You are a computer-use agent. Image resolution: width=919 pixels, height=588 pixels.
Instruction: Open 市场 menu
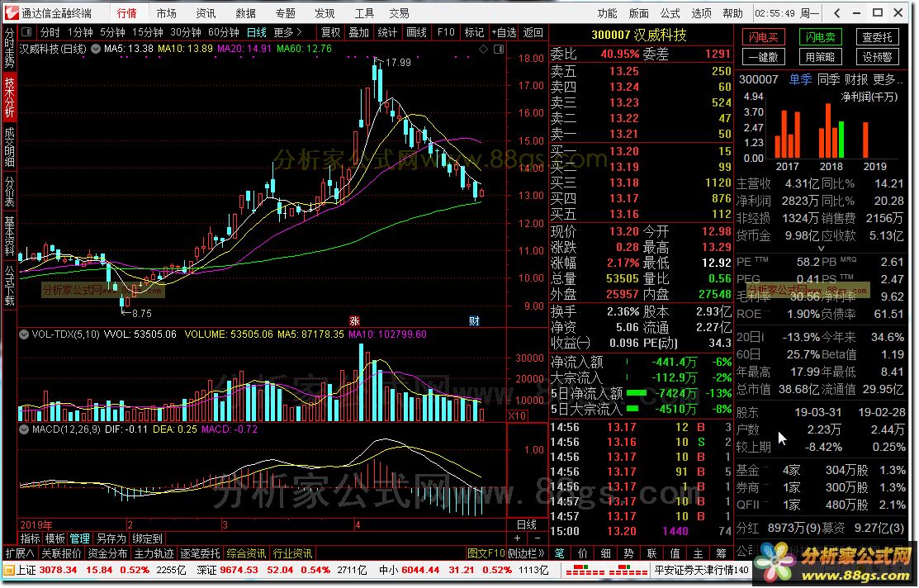tap(167, 13)
